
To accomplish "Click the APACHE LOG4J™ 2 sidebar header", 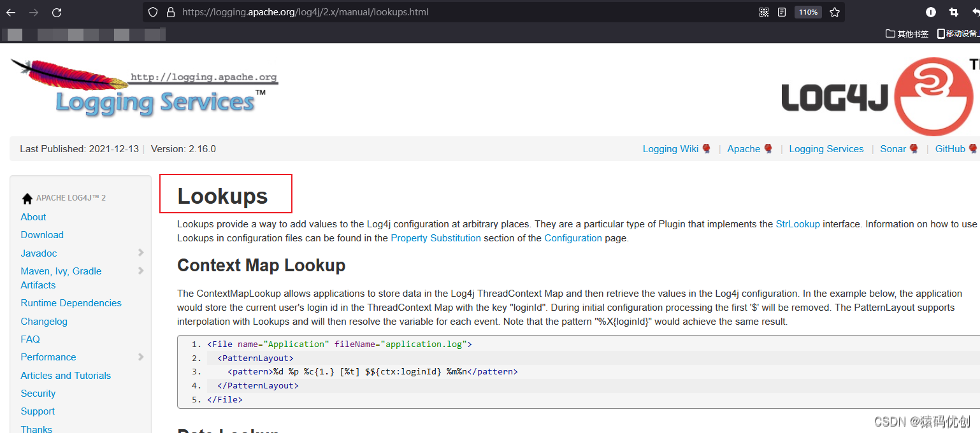I will 71,198.
